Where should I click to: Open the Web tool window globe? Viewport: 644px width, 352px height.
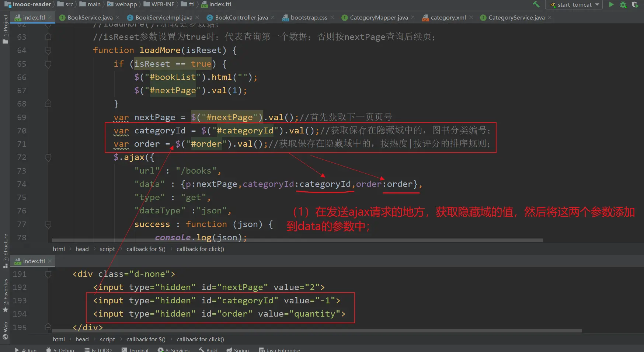(5, 330)
